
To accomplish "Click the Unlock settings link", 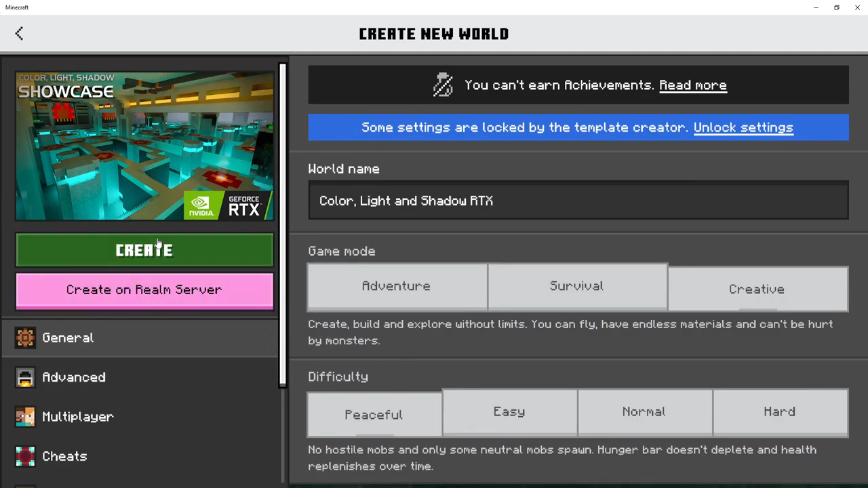I will click(x=743, y=127).
